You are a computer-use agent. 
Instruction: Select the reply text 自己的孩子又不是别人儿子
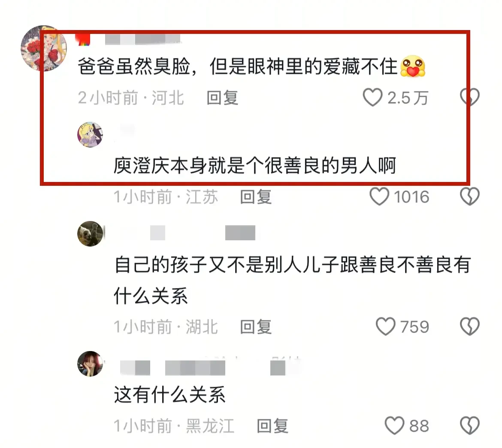(227, 265)
